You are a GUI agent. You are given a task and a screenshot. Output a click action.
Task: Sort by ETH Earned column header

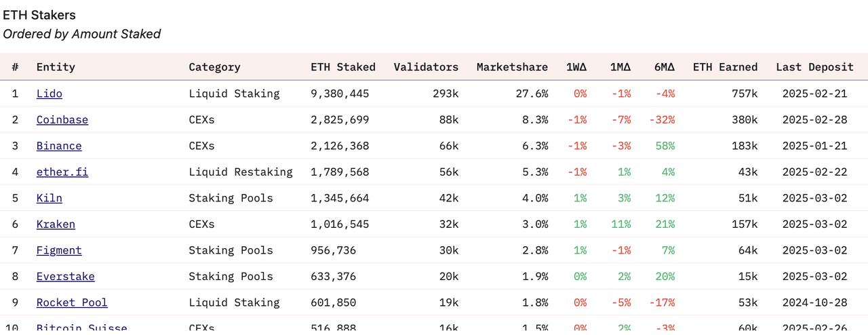click(725, 67)
